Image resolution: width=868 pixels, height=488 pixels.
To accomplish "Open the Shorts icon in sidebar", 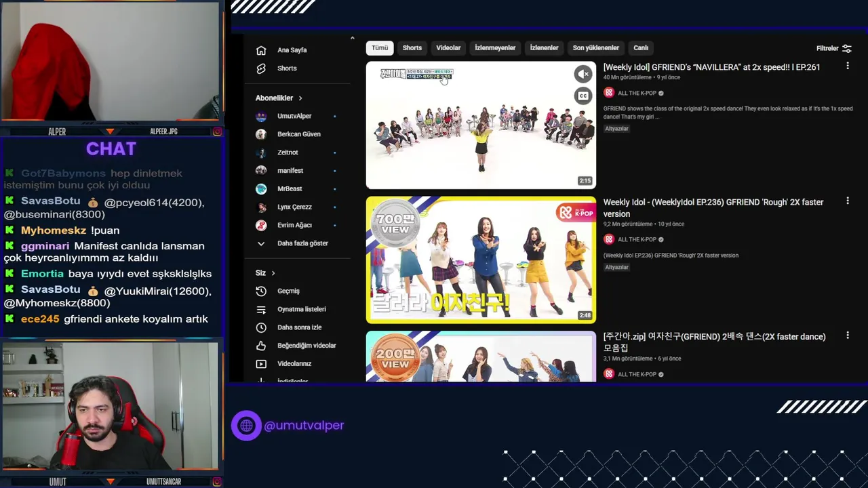I will point(261,68).
